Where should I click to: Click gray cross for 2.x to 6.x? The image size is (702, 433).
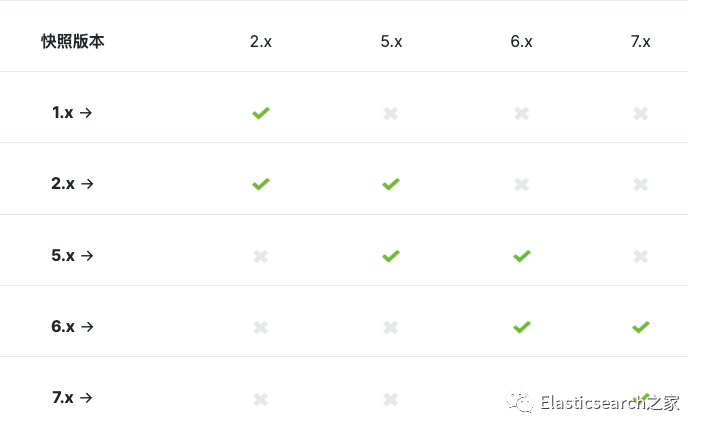pos(521,184)
